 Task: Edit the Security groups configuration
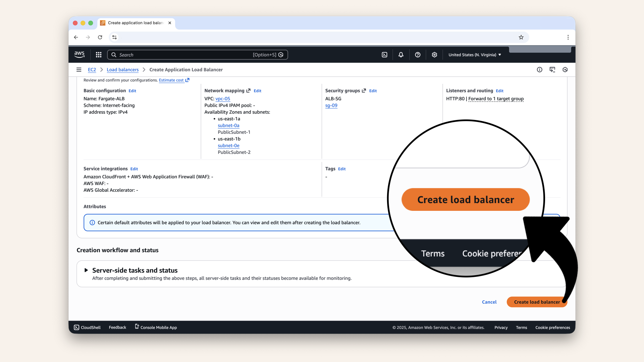click(x=373, y=91)
